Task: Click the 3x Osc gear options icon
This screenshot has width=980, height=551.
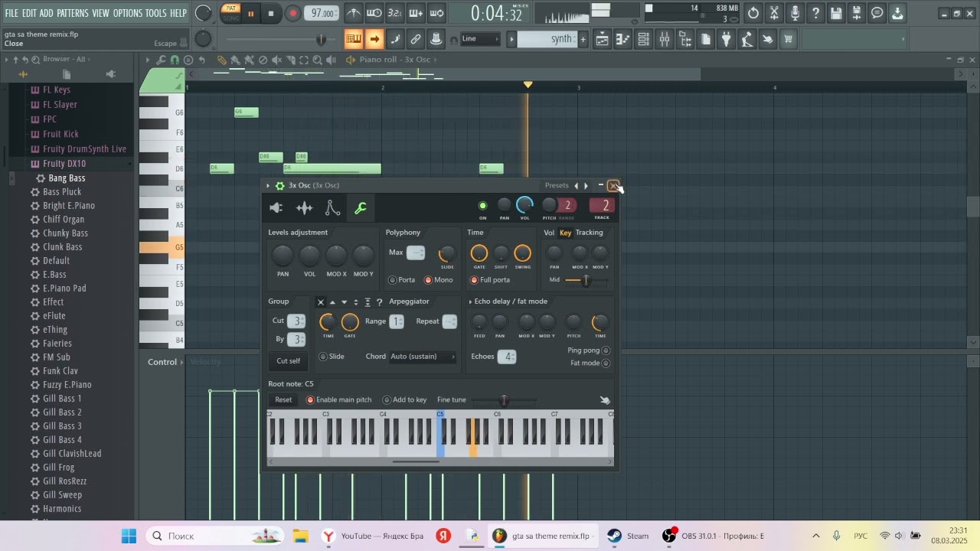Action: [x=280, y=185]
